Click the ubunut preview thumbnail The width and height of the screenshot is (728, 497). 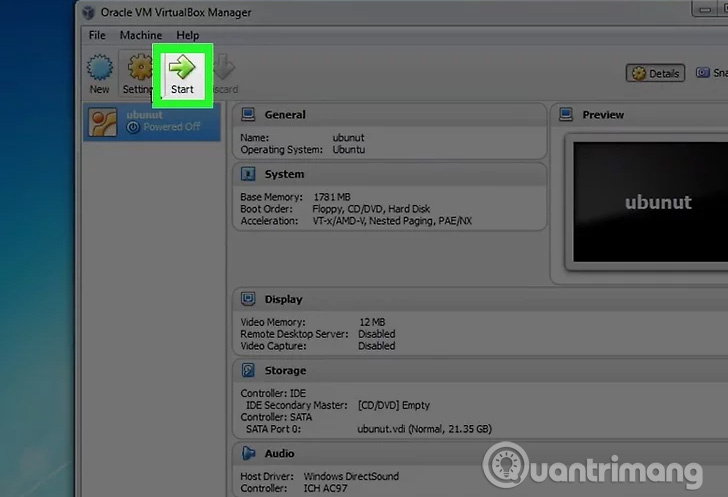pos(650,202)
